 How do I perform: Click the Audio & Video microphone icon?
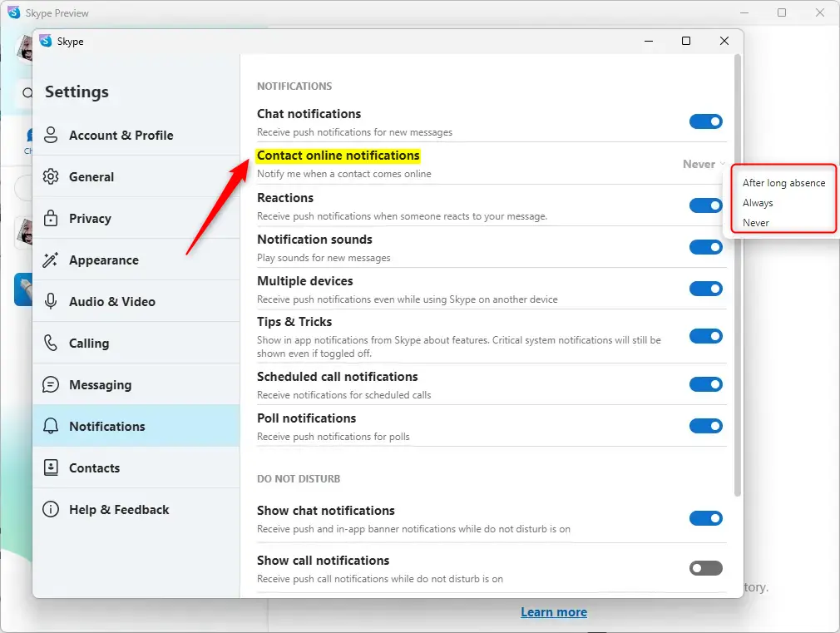(51, 301)
